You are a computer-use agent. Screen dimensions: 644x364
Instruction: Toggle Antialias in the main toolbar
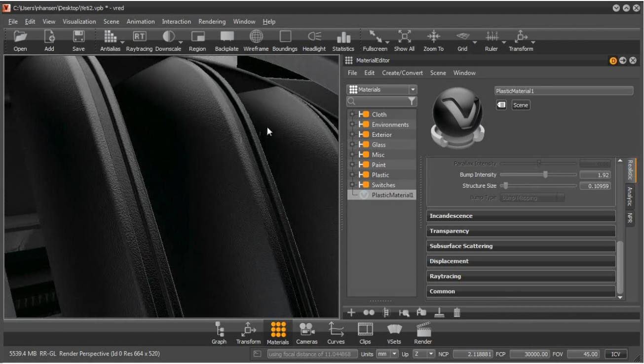[110, 37]
